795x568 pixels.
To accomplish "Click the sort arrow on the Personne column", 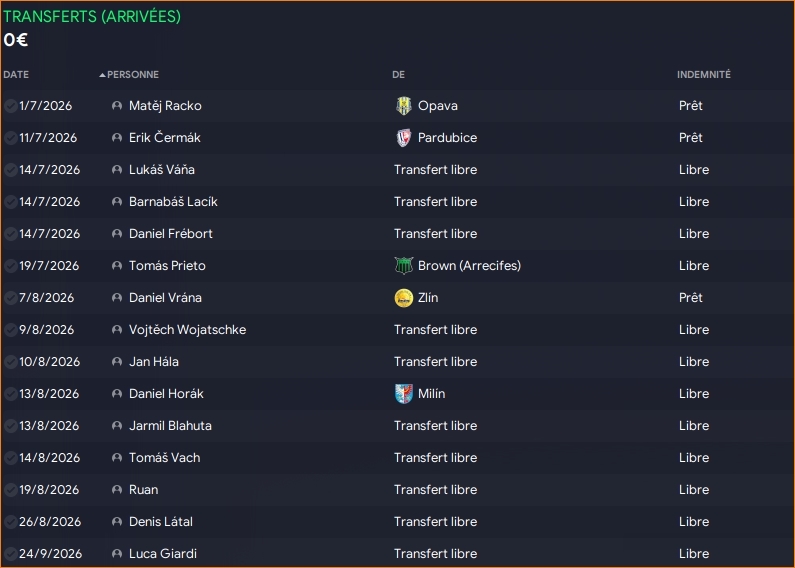I will click(x=102, y=75).
